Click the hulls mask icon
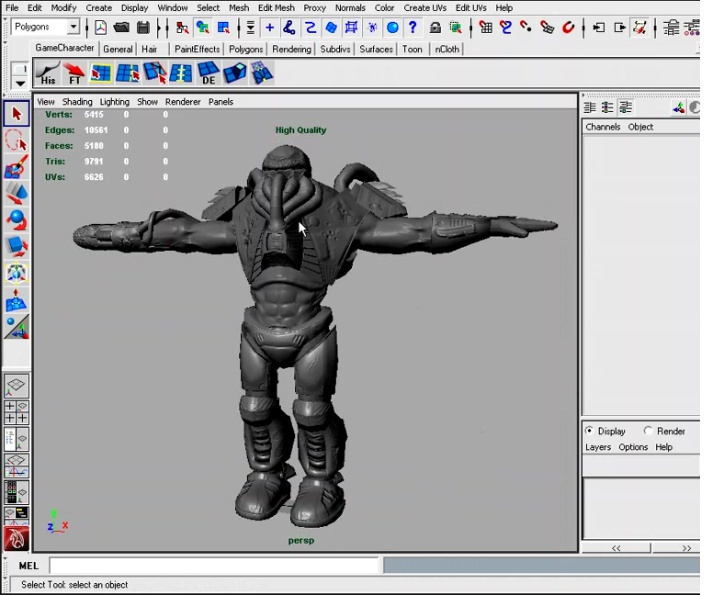Screen dimensions: 724x595 pyautogui.click(x=351, y=28)
